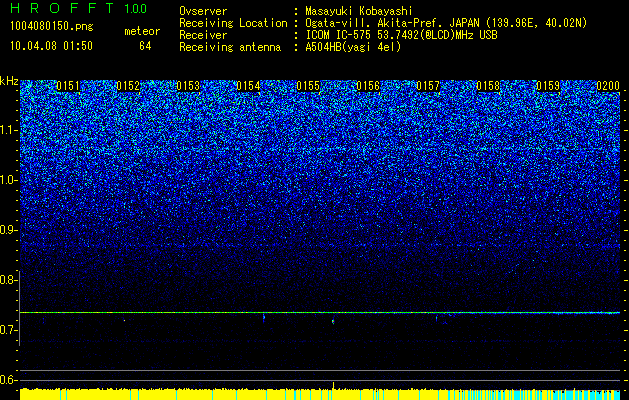Viewport: 629px width, 400px height.
Task: Click the meteor echo just after 0154
Action: tap(264, 318)
